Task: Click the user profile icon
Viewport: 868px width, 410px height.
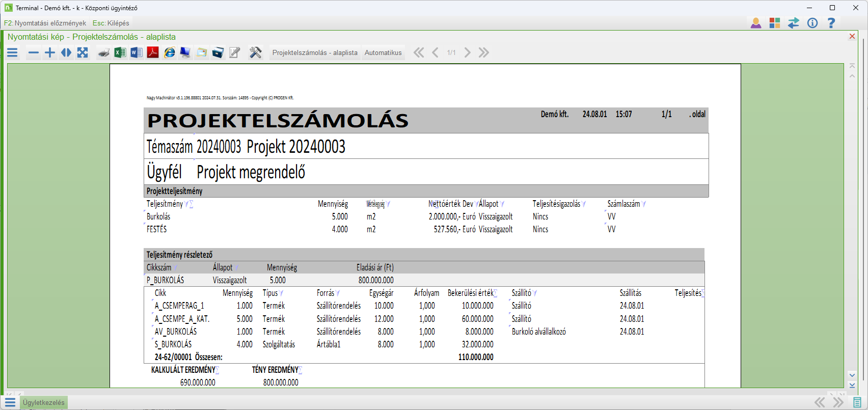Action: point(756,23)
